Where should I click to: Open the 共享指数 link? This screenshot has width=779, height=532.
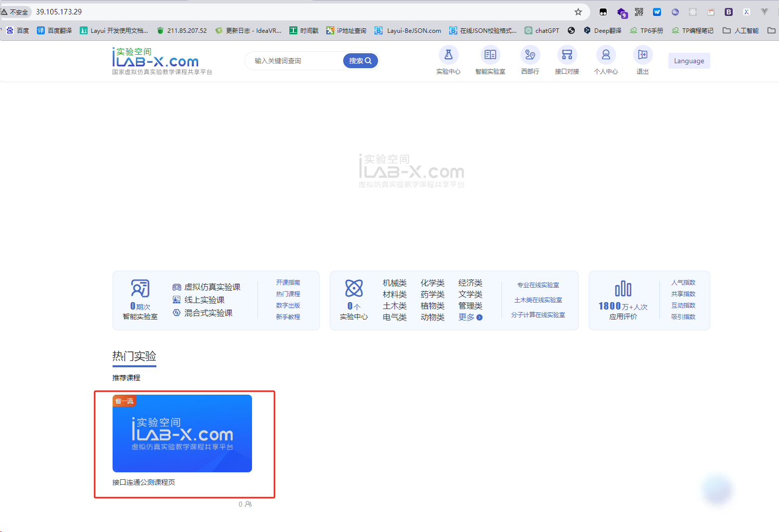click(x=683, y=294)
